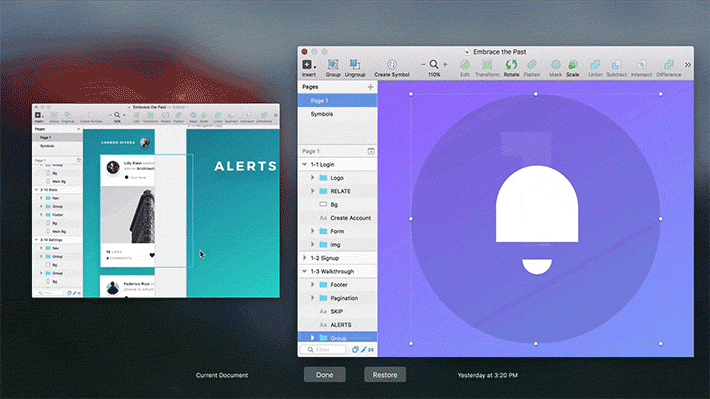Select the SKIP text layer

tap(337, 312)
